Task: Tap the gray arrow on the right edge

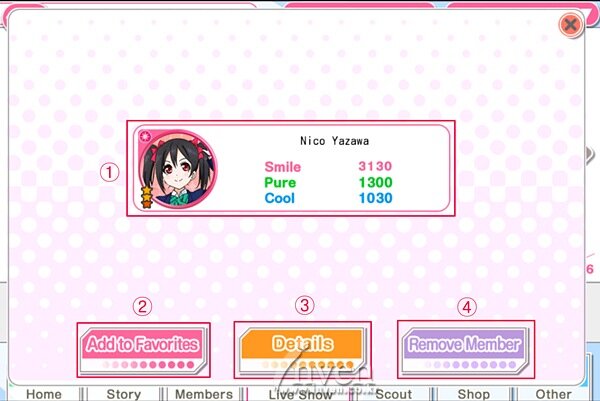Action: [x=590, y=154]
